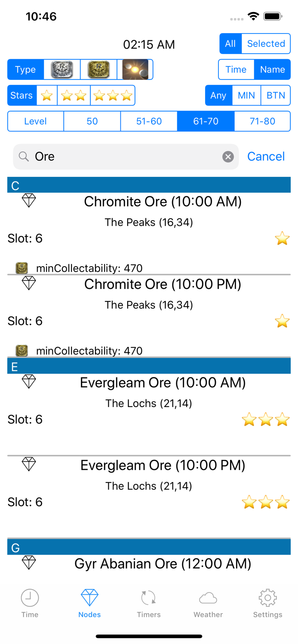This screenshot has height=644, width=298.
Task: Clear the Ore search text with the x
Action: tap(228, 156)
